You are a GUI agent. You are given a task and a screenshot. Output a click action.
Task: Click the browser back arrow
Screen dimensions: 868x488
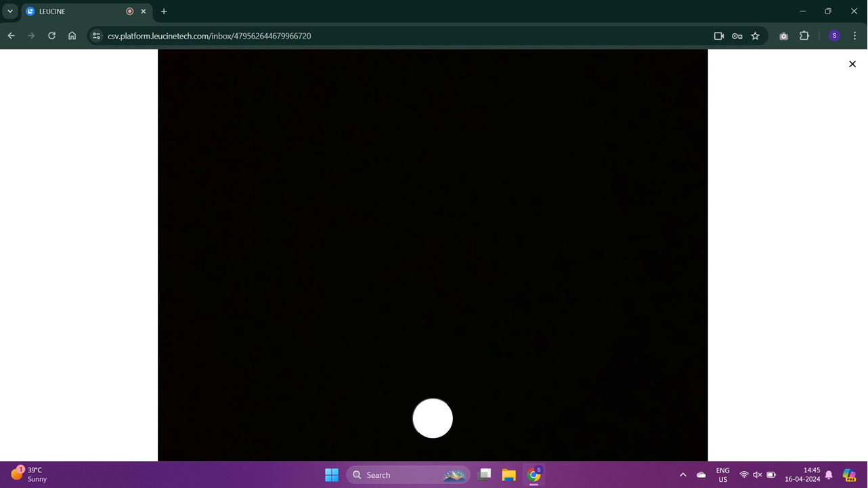[12, 36]
